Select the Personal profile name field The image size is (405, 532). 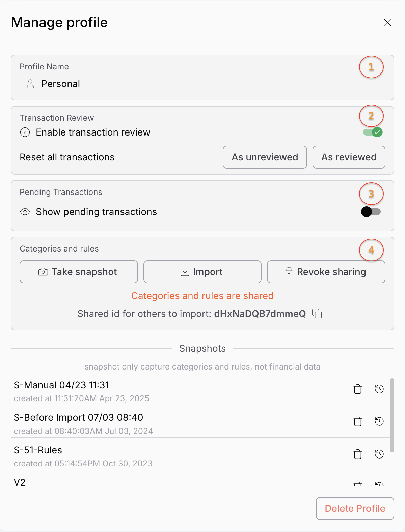tap(61, 84)
